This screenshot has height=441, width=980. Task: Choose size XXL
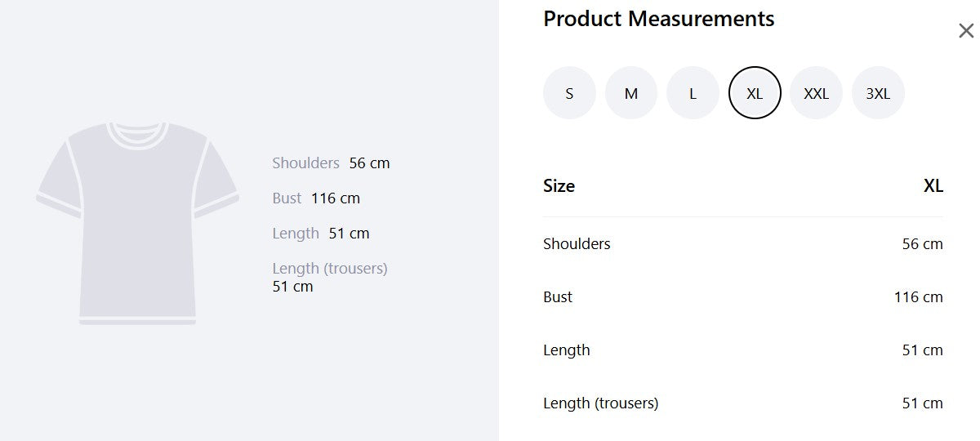[x=816, y=93]
